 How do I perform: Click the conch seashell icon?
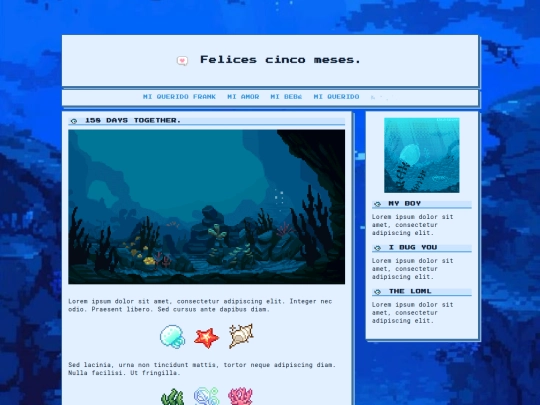(x=241, y=336)
